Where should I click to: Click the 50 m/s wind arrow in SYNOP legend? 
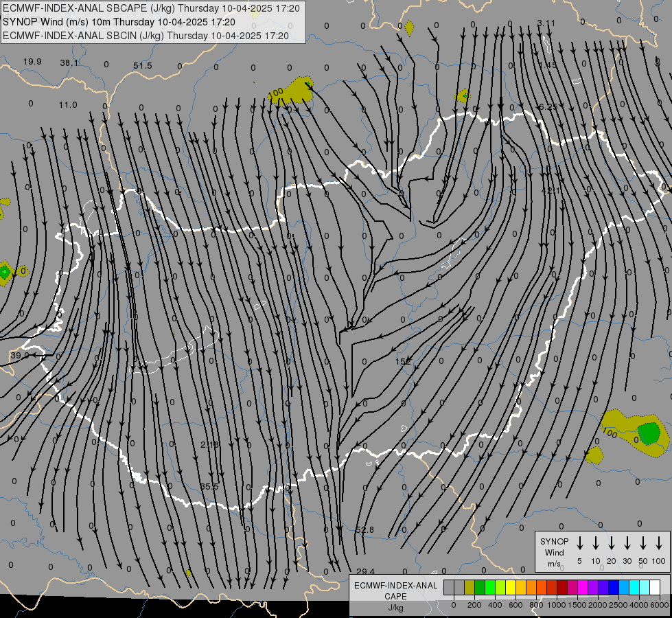click(x=643, y=543)
